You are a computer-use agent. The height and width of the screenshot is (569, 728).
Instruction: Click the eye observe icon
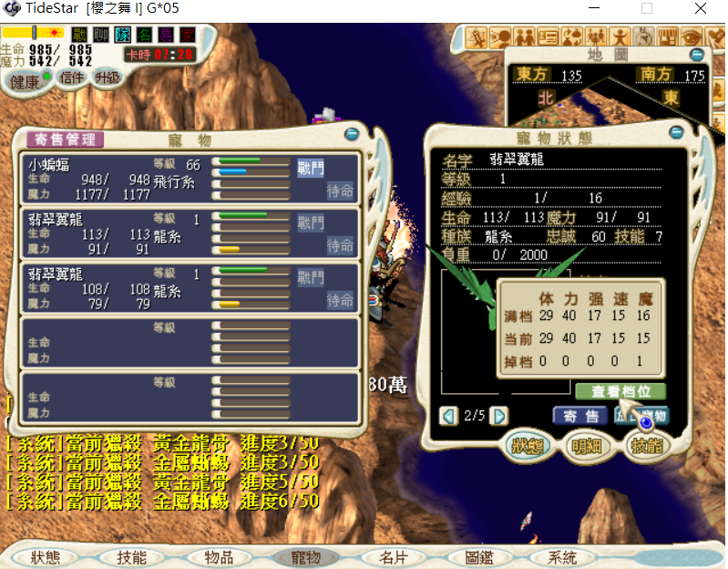click(x=692, y=37)
